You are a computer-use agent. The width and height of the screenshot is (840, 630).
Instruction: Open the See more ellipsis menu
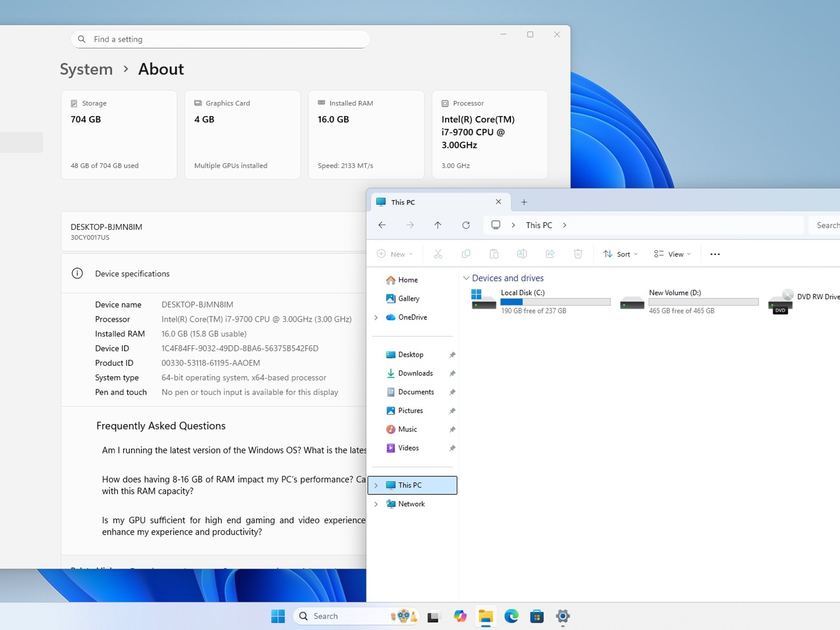coord(715,254)
